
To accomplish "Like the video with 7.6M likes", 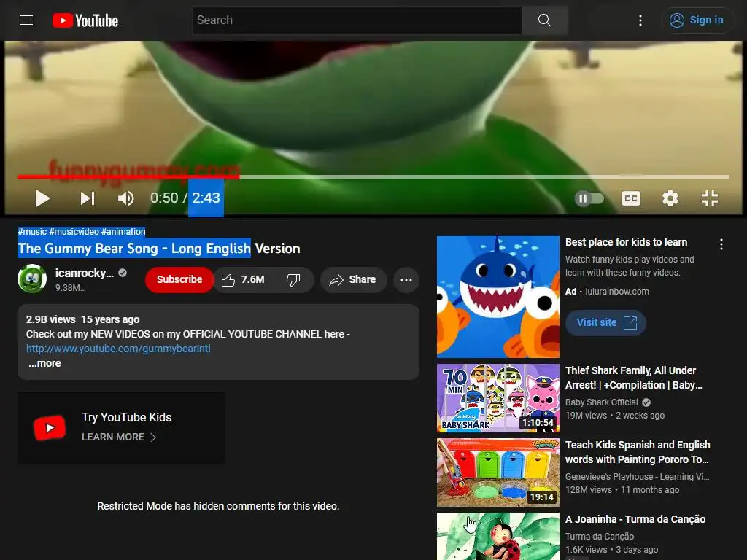I will pos(244,279).
